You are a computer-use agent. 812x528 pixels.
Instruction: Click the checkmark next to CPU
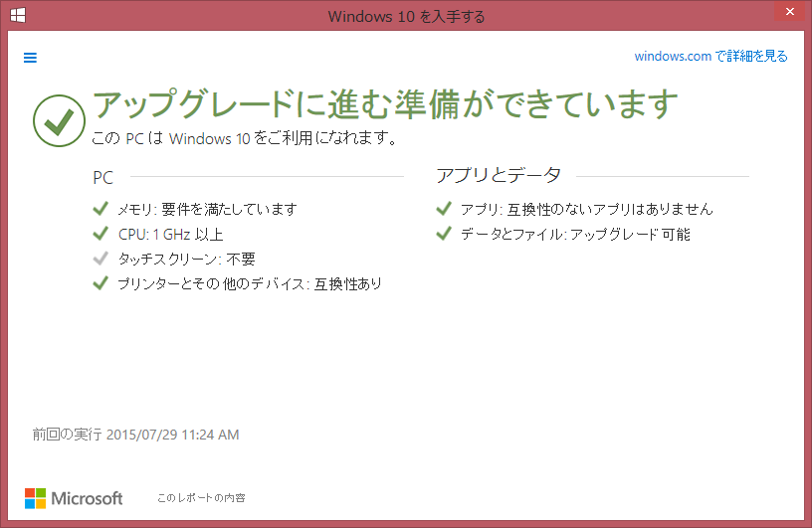101,234
